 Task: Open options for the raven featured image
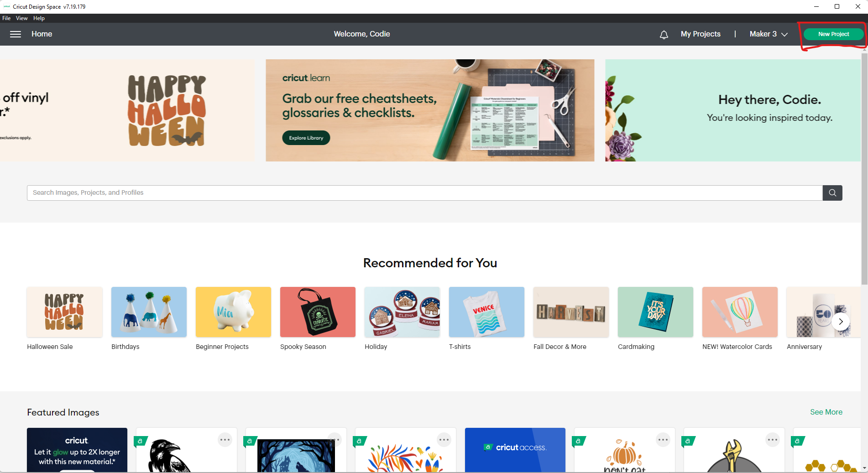225,440
